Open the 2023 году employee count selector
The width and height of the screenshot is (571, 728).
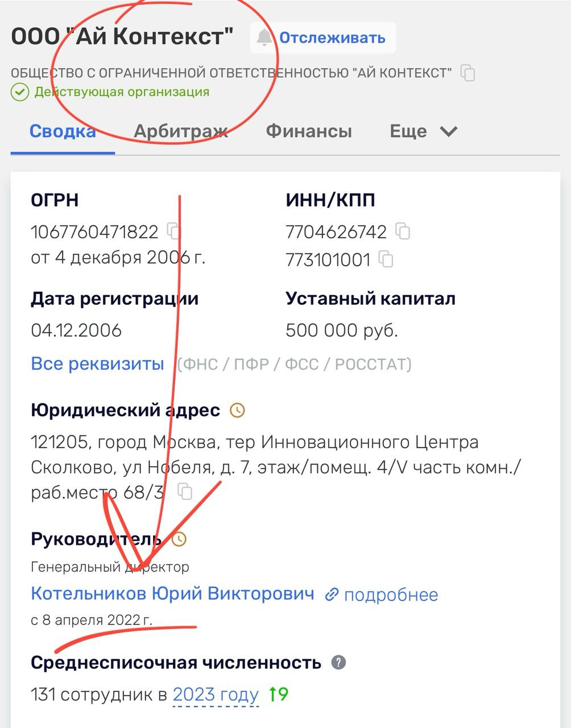(x=216, y=694)
